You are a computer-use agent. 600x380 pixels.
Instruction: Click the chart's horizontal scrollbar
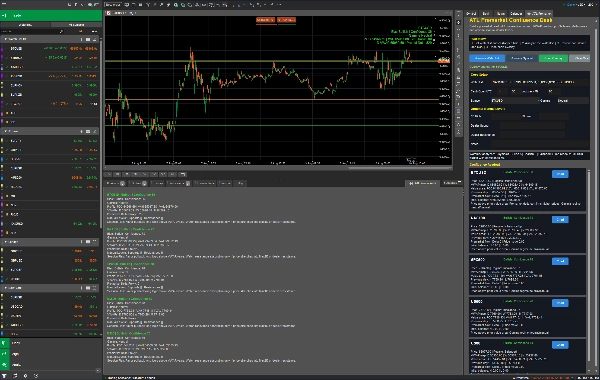(399, 167)
